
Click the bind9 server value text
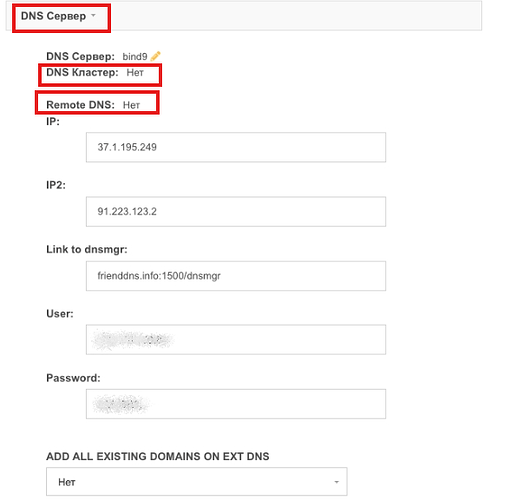click(x=135, y=56)
